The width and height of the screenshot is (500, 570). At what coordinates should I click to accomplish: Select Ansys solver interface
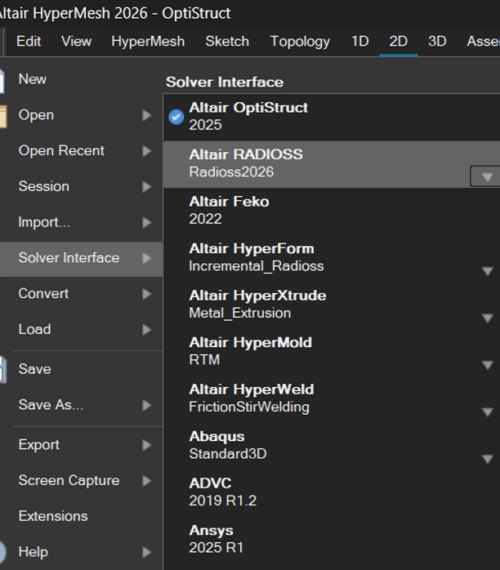(332, 539)
